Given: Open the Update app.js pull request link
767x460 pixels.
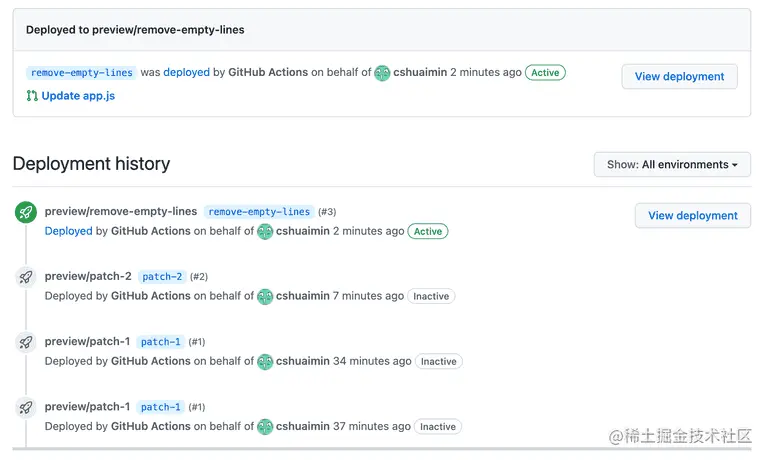Looking at the screenshot, I should pos(78,95).
